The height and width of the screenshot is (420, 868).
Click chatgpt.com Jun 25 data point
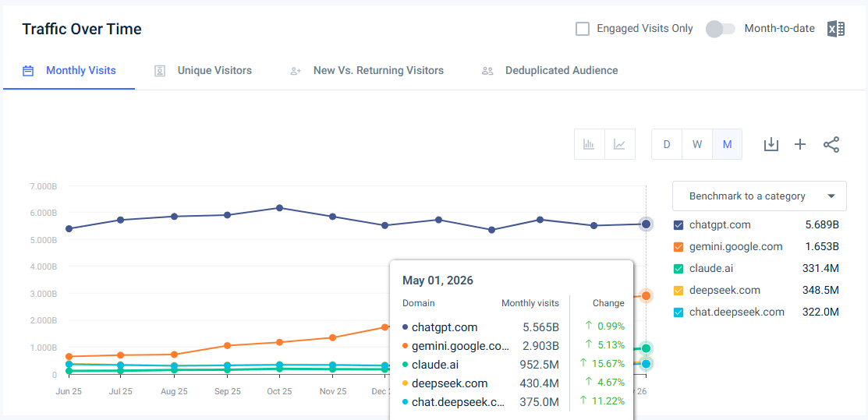click(x=69, y=228)
